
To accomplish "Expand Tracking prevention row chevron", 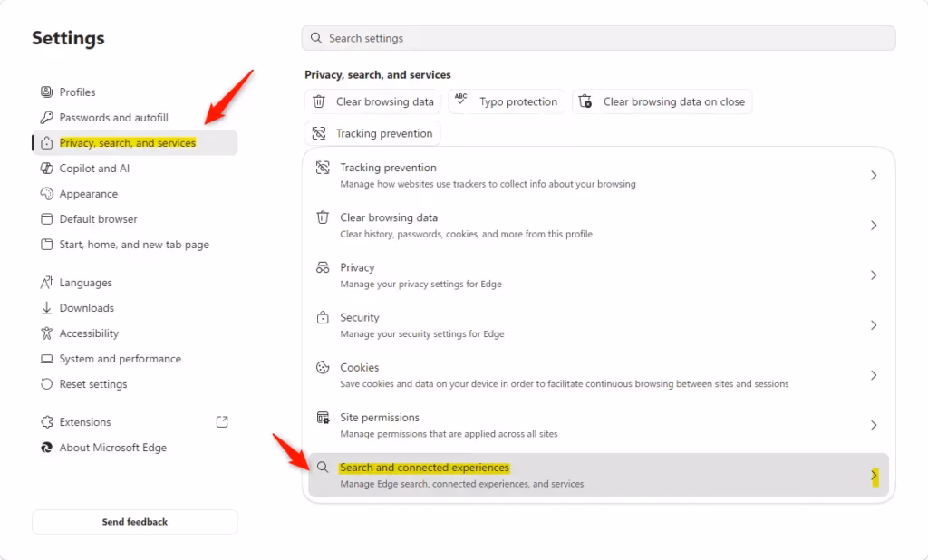I will (x=874, y=175).
